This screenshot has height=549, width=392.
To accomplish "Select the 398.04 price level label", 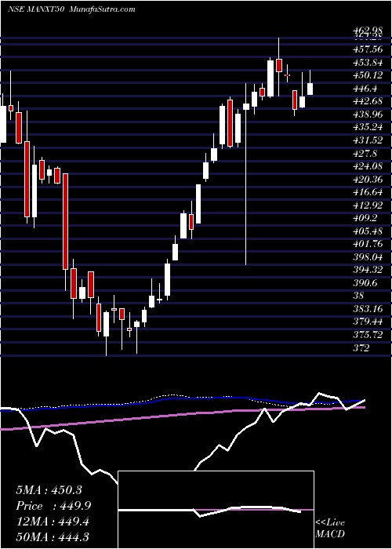I will click(367, 257).
